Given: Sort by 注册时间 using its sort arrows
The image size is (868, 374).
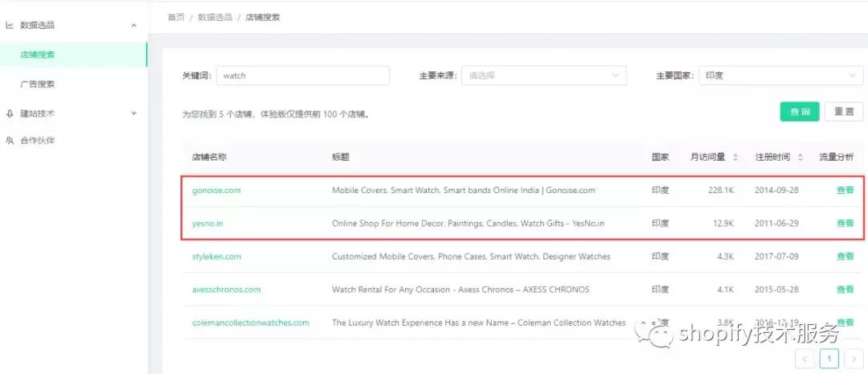Looking at the screenshot, I should [x=800, y=158].
